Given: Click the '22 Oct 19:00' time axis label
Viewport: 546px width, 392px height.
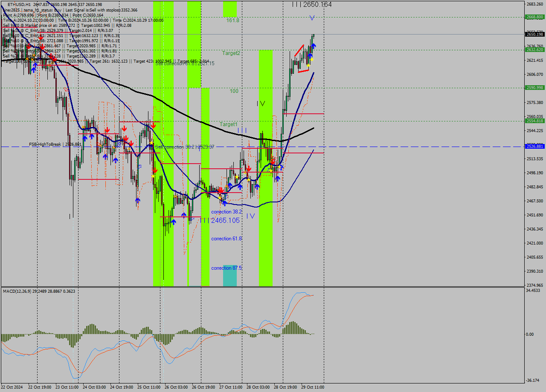Looking at the screenshot, I should point(40,387).
